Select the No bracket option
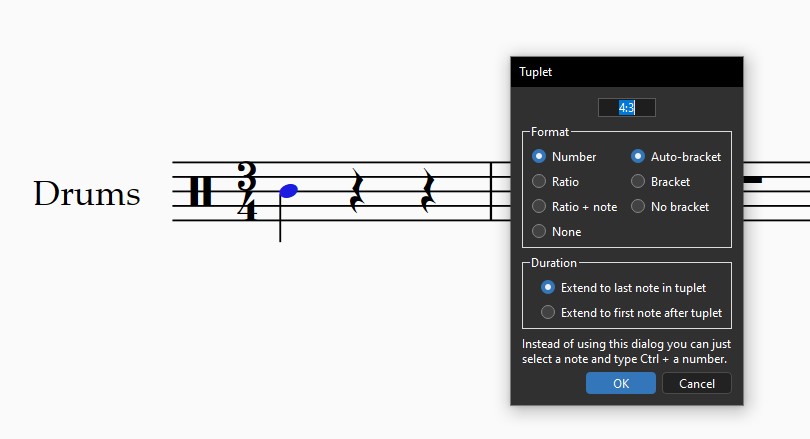810x439 pixels. pos(639,207)
